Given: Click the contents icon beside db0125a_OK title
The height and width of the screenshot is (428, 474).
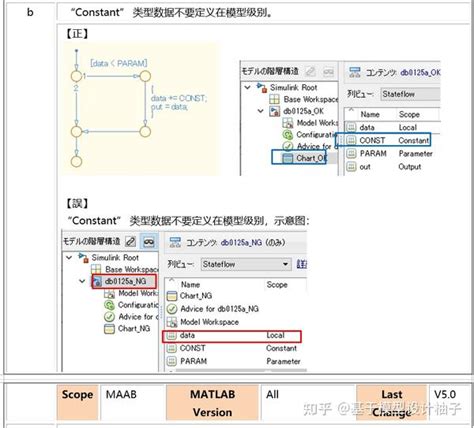Looking at the screenshot, I should click(x=354, y=72).
